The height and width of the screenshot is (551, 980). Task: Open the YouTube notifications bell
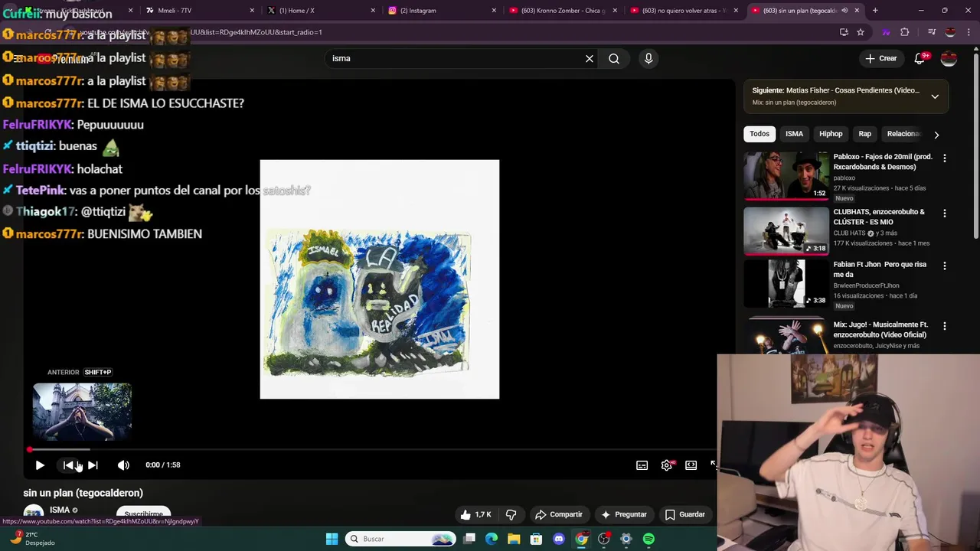(920, 58)
